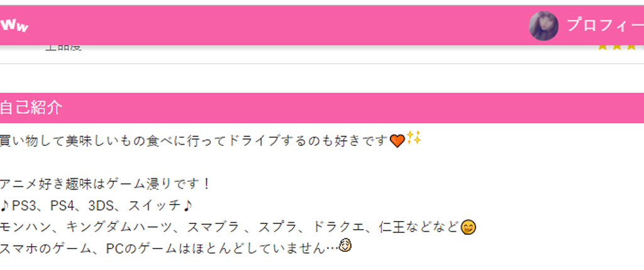Click the PS4 text in console list
Image resolution: width=644 pixels, height=270 pixels.
click(62, 205)
